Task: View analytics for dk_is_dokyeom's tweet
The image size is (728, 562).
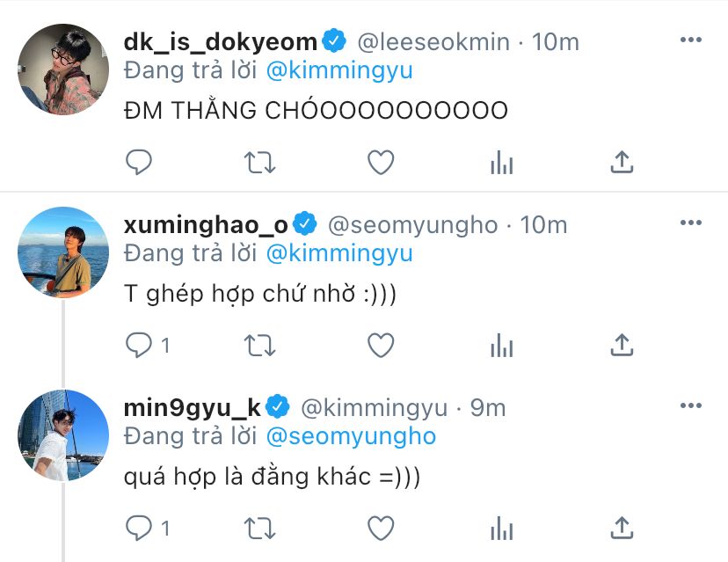Action: pyautogui.click(x=501, y=162)
